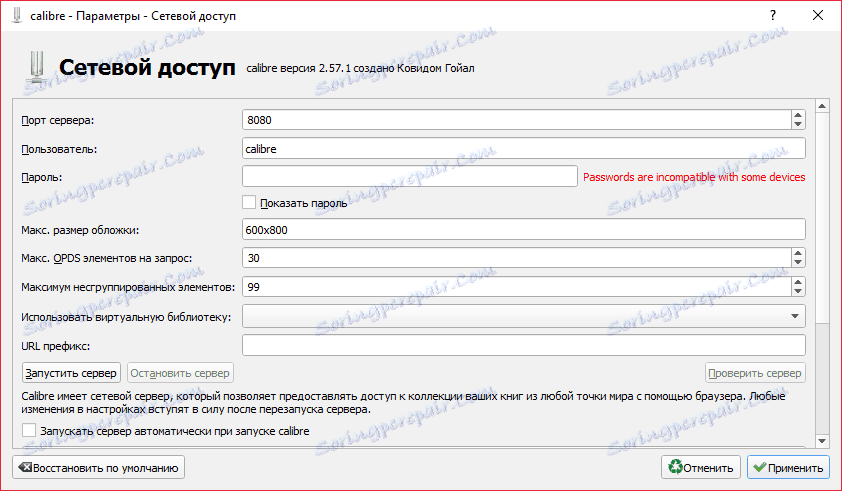Open the Использовать виртуальную библиотеку dropdown
842x491 pixels.
click(x=524, y=316)
